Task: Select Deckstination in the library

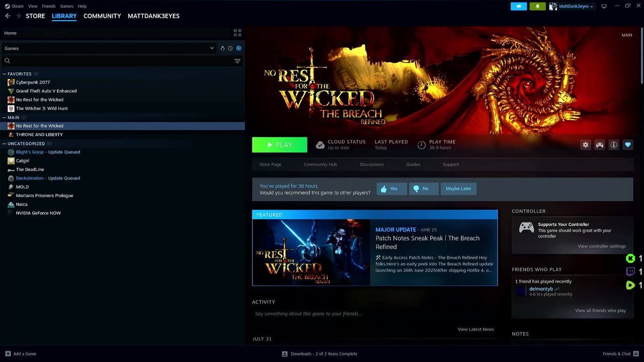Action: (x=30, y=178)
